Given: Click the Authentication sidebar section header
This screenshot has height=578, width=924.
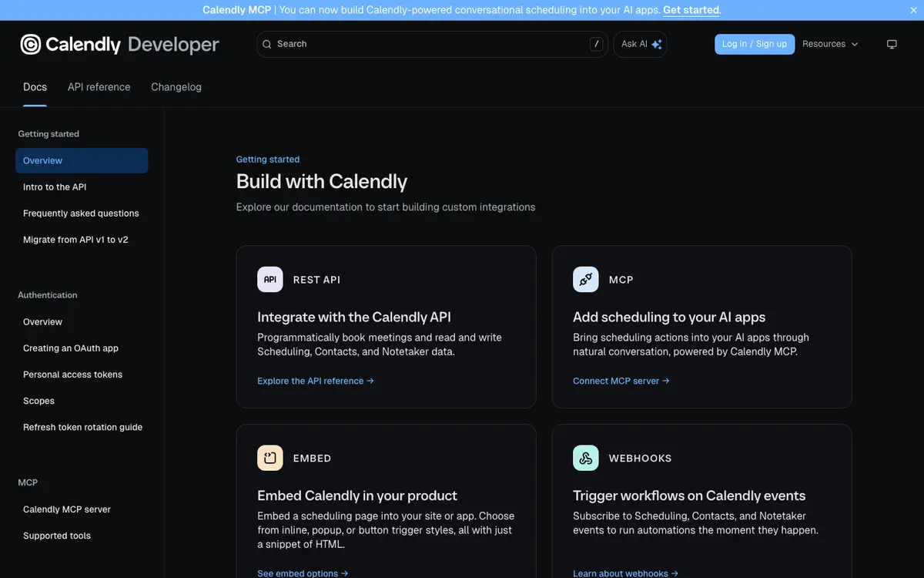Looking at the screenshot, I should click(48, 295).
